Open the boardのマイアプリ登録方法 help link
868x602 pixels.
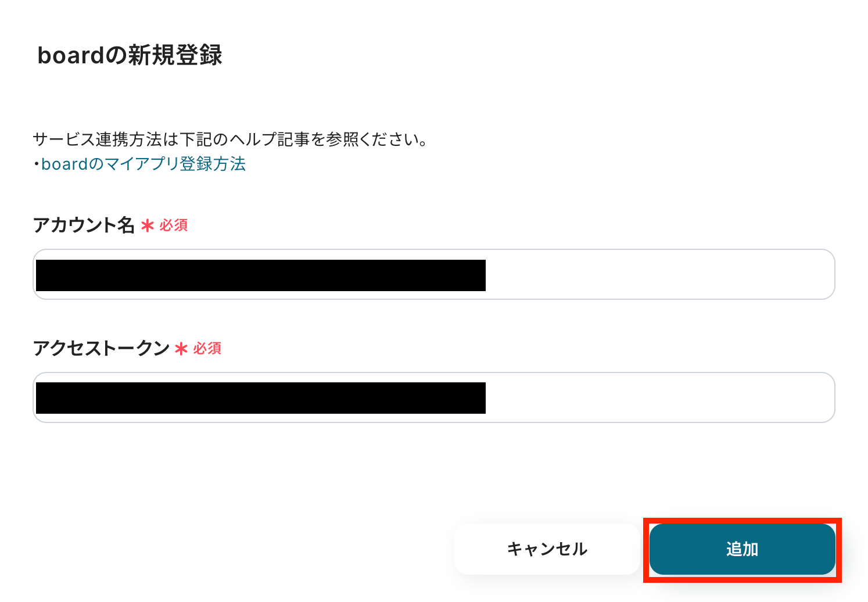click(144, 164)
